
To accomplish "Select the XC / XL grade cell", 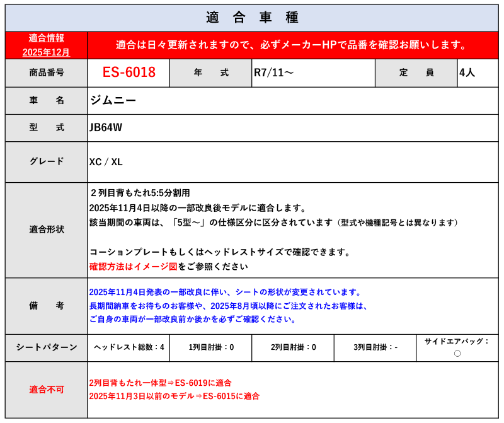I will (x=106, y=162).
